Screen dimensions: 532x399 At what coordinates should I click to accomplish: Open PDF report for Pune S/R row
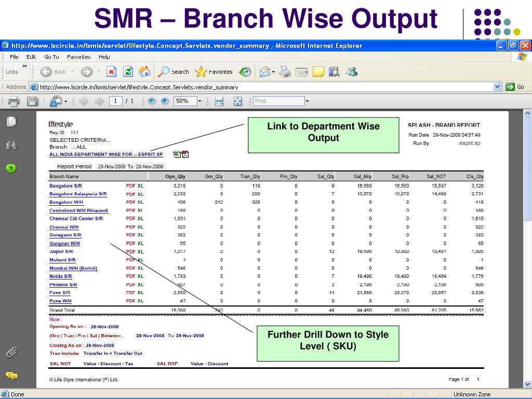130,292
